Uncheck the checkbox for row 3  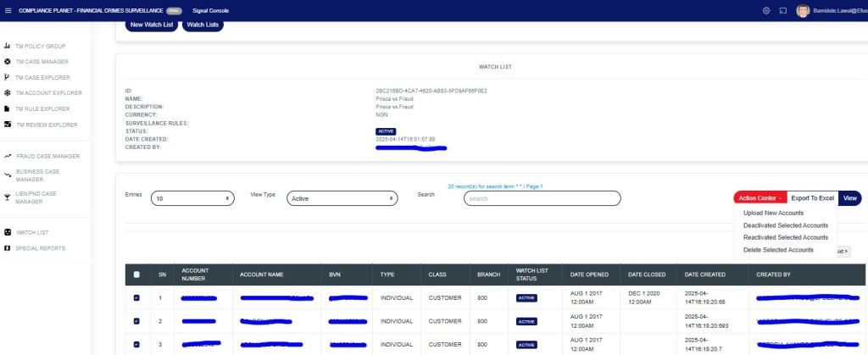tap(138, 345)
